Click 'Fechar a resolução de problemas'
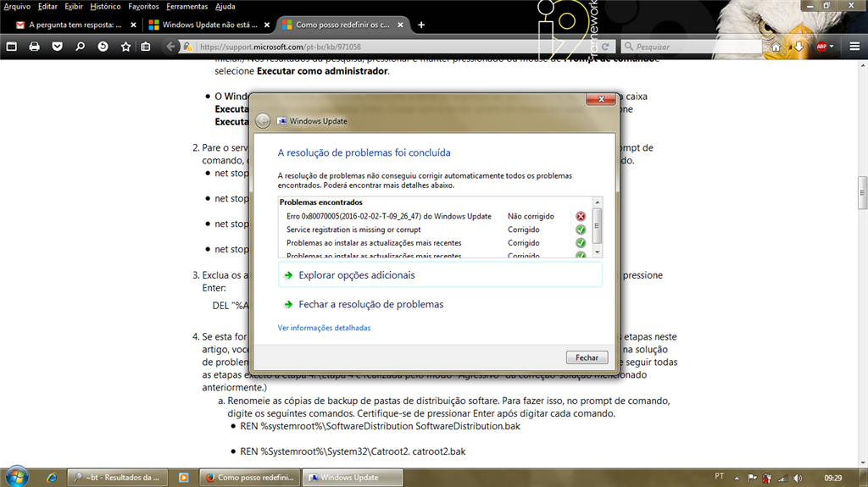The image size is (868, 487). tap(371, 304)
